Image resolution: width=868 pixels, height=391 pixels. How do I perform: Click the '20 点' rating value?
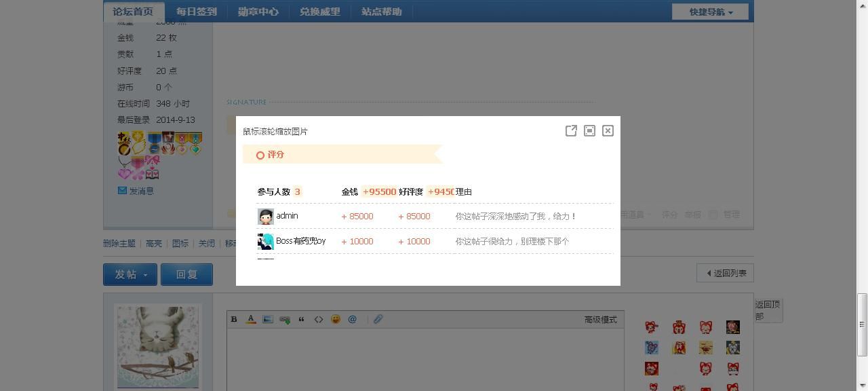pyautogui.click(x=166, y=71)
